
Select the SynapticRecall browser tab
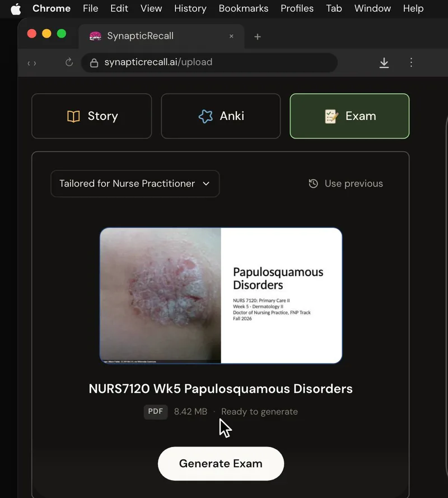coord(161,36)
